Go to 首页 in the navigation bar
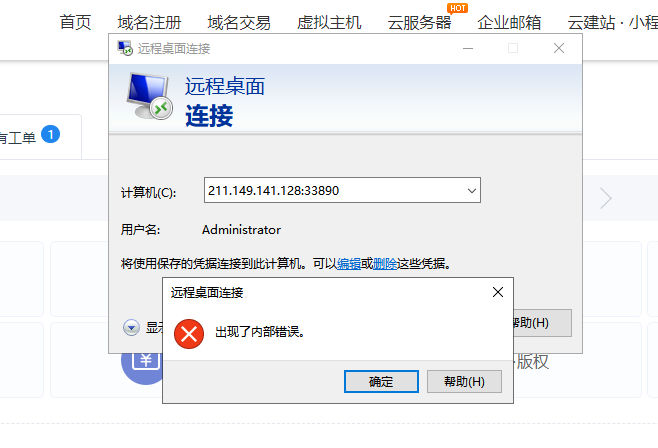Screen dimensions: 658x448 (x=75, y=23)
